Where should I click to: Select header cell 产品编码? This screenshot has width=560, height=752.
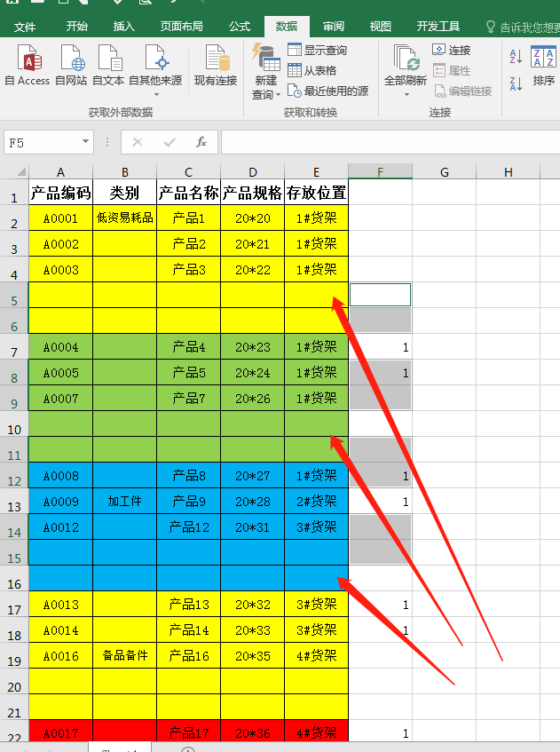tap(60, 193)
